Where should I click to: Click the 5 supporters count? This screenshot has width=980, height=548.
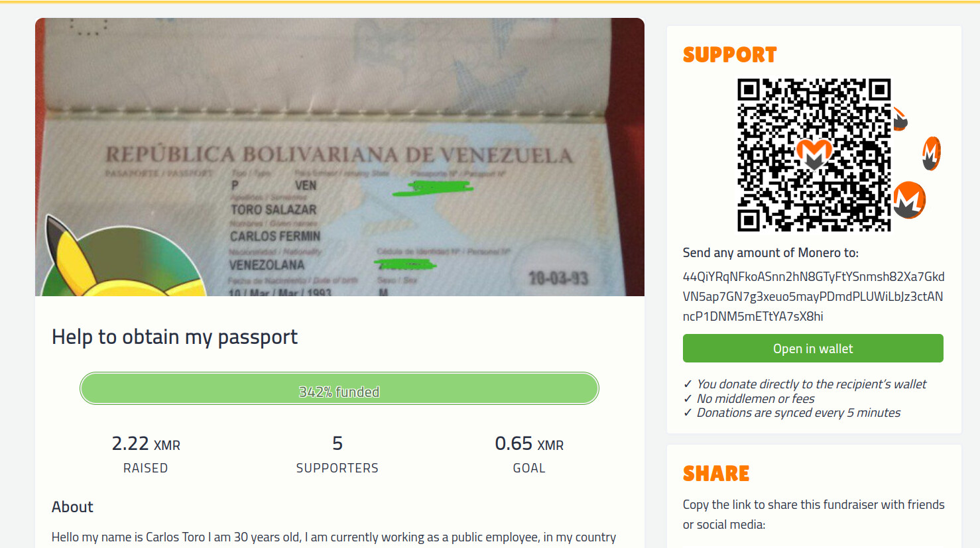[x=337, y=443]
